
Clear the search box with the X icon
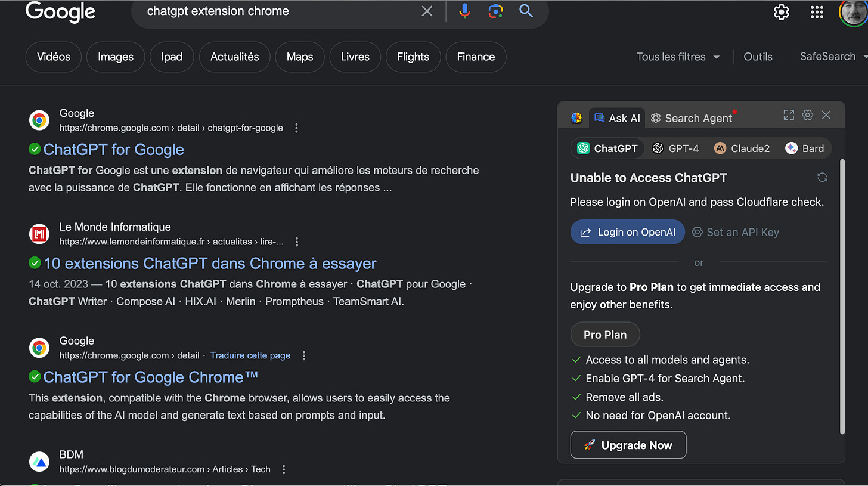[427, 11]
